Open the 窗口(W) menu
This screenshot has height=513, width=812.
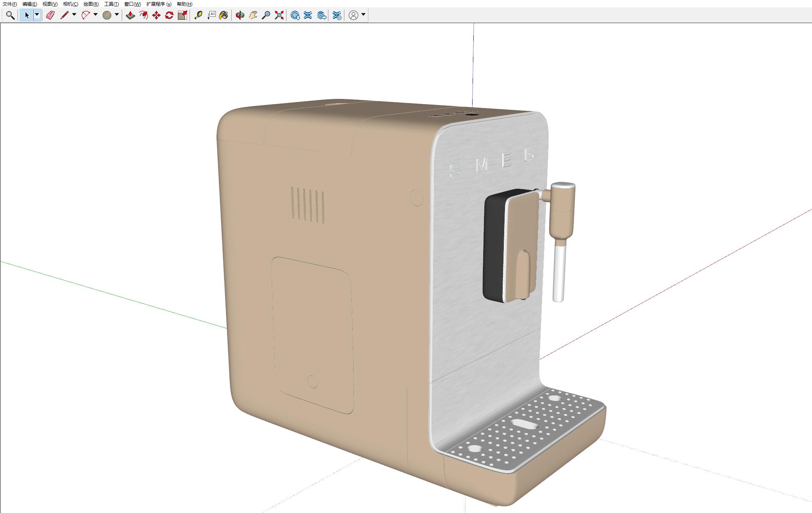click(x=132, y=4)
